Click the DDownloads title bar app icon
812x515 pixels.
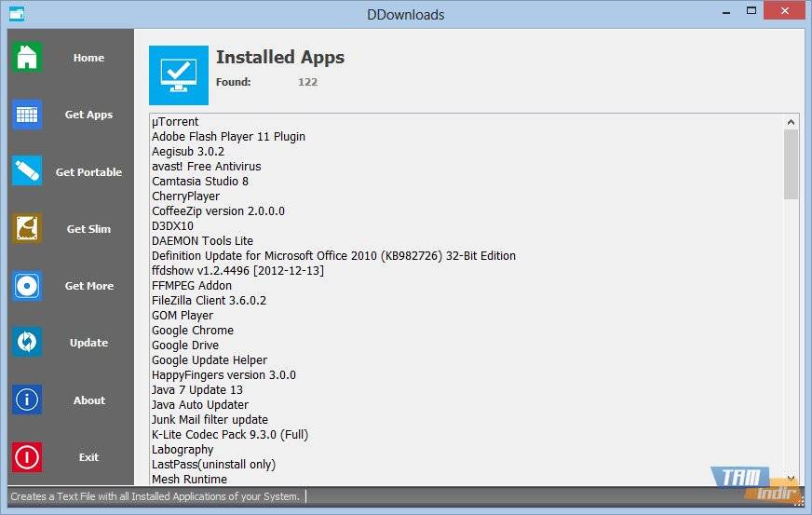tap(17, 14)
